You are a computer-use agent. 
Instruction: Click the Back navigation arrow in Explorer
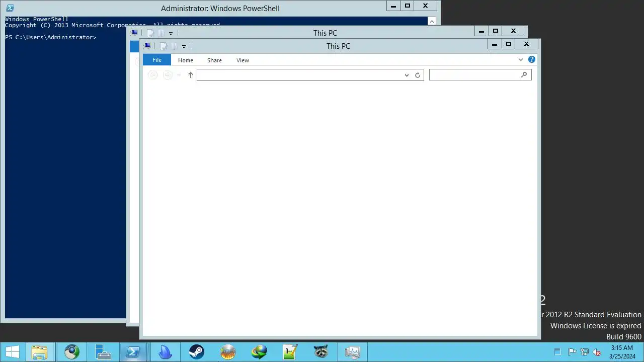point(152,75)
